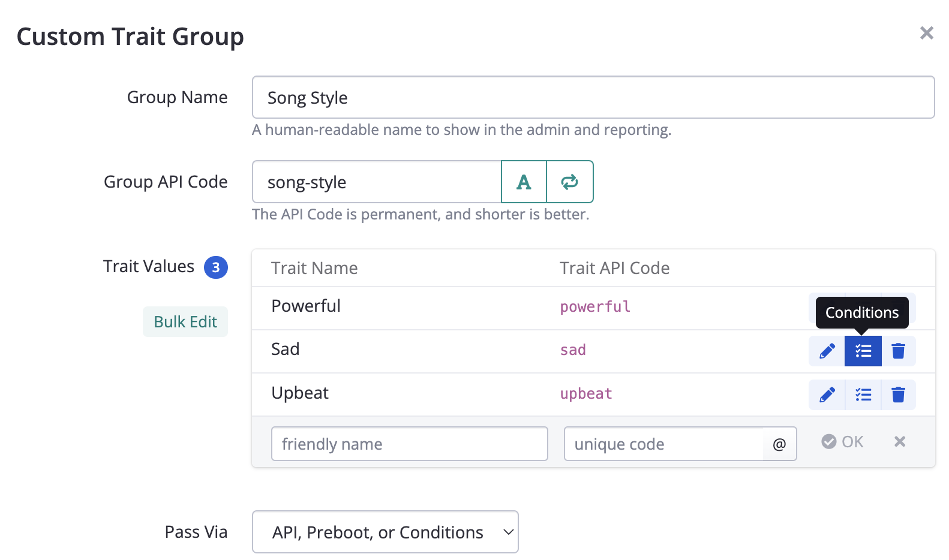Click the friendly name input field

coord(409,444)
